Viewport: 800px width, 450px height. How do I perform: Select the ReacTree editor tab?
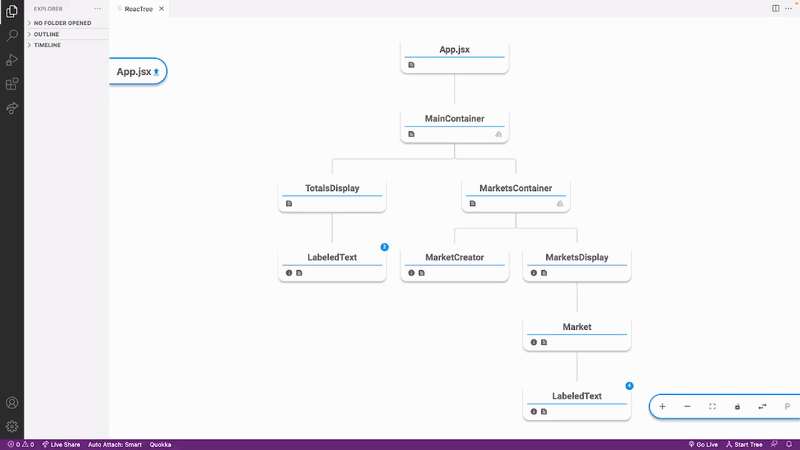click(138, 8)
